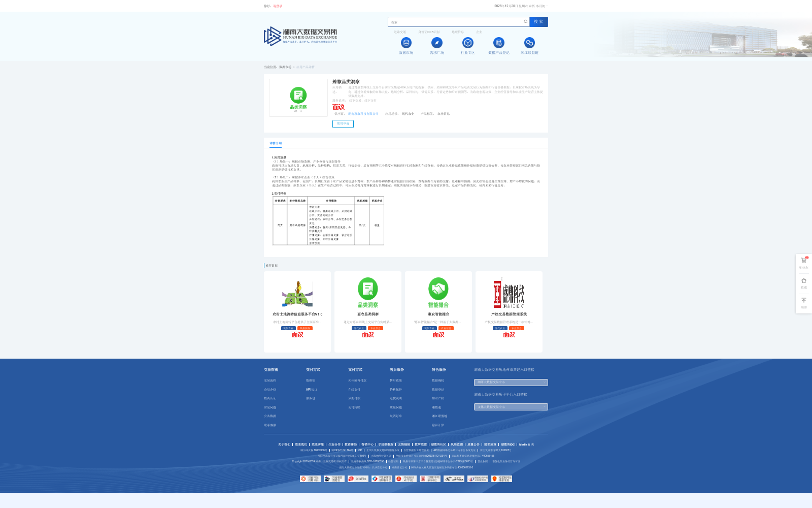Open the 湘江联盟链 chain icon

pyautogui.click(x=529, y=43)
